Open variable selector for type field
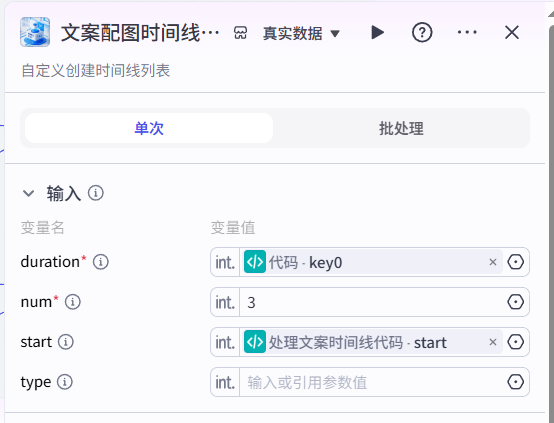The image size is (554, 423). pos(515,382)
